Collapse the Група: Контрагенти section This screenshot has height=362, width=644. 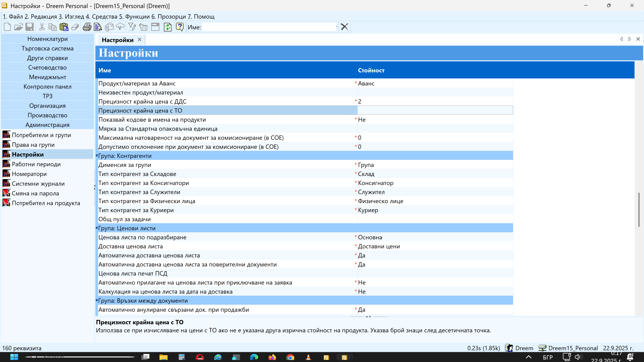(97, 156)
